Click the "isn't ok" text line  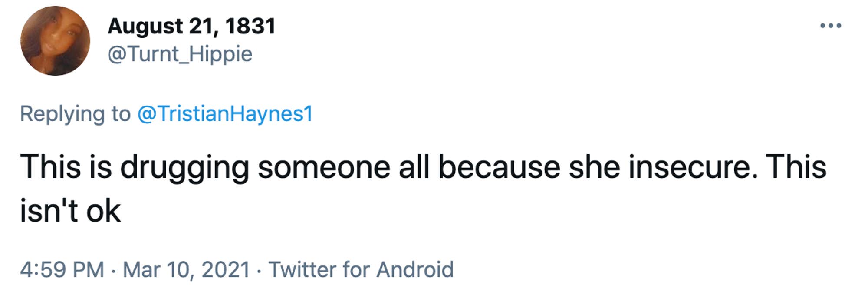pyautogui.click(x=70, y=211)
